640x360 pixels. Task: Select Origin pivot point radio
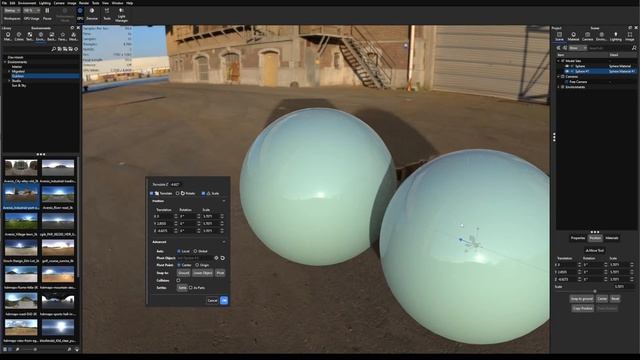(x=197, y=265)
